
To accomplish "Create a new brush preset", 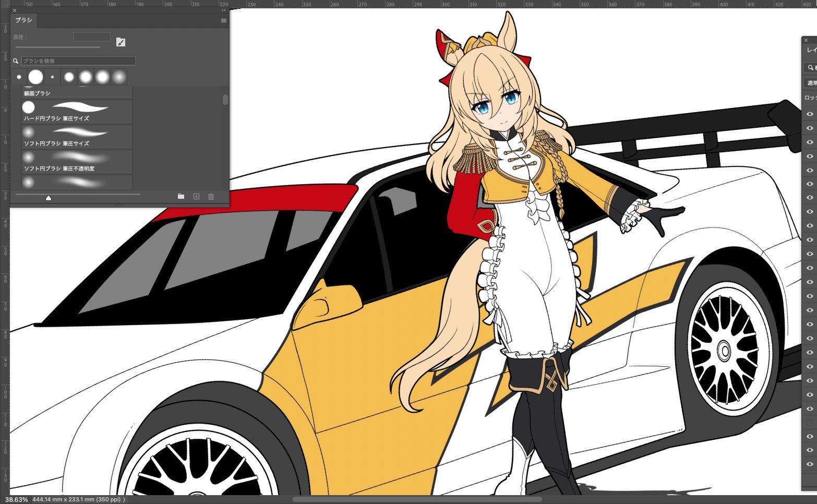I will 196,196.
